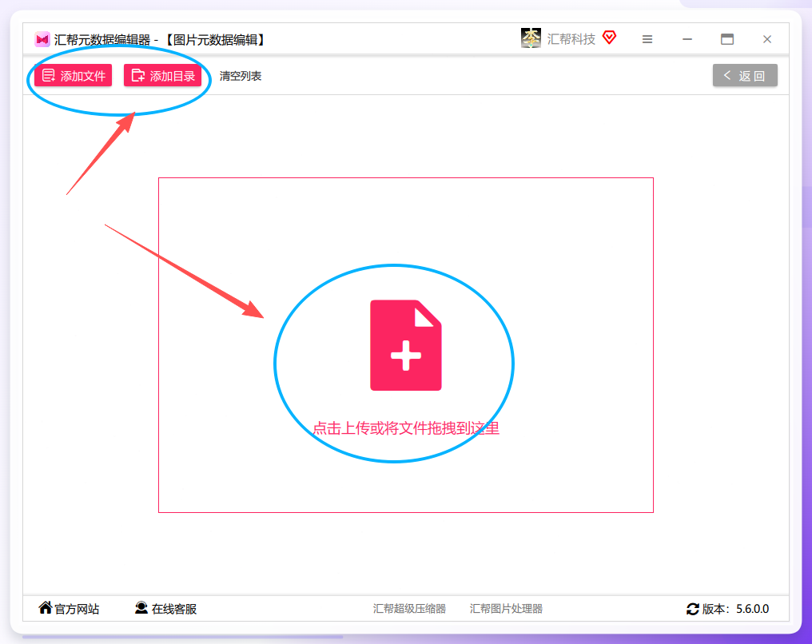Open the 汇帮超级压缩器 link
This screenshot has height=644, width=812.
click(x=409, y=608)
